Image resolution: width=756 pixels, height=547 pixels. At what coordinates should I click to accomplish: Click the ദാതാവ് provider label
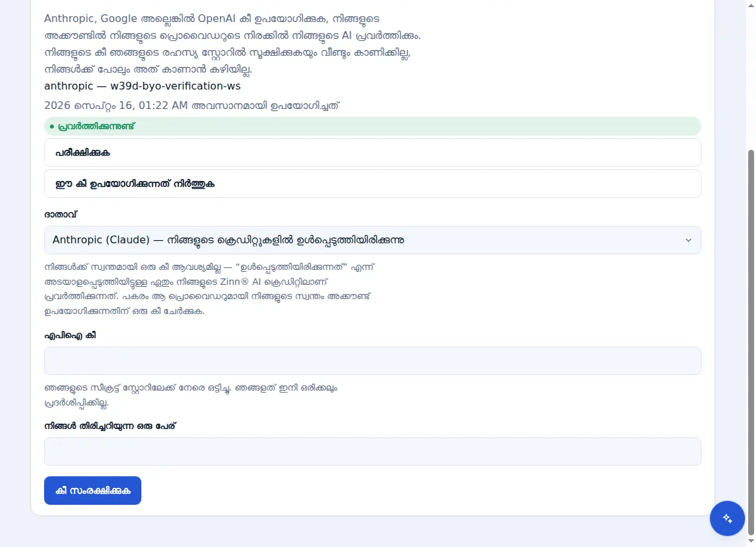[61, 214]
